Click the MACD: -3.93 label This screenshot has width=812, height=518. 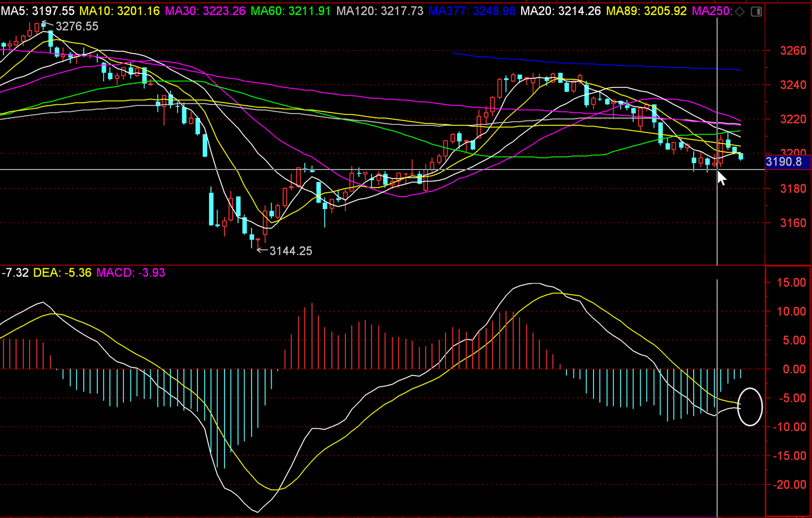pyautogui.click(x=130, y=273)
